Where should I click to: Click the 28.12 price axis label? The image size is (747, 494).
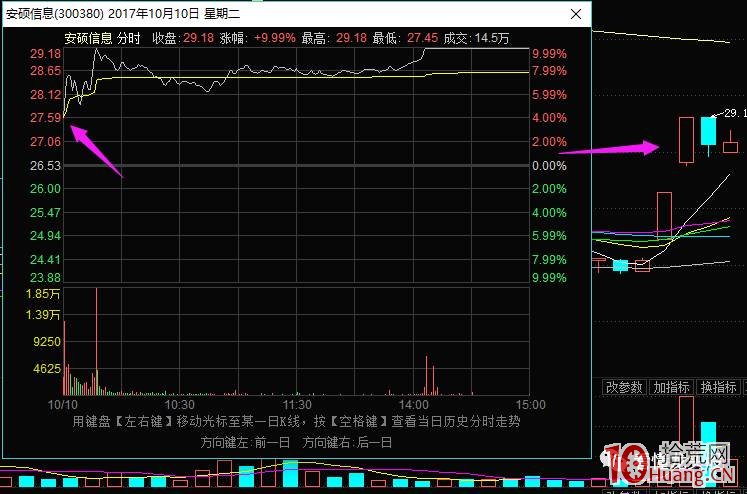coord(46,95)
